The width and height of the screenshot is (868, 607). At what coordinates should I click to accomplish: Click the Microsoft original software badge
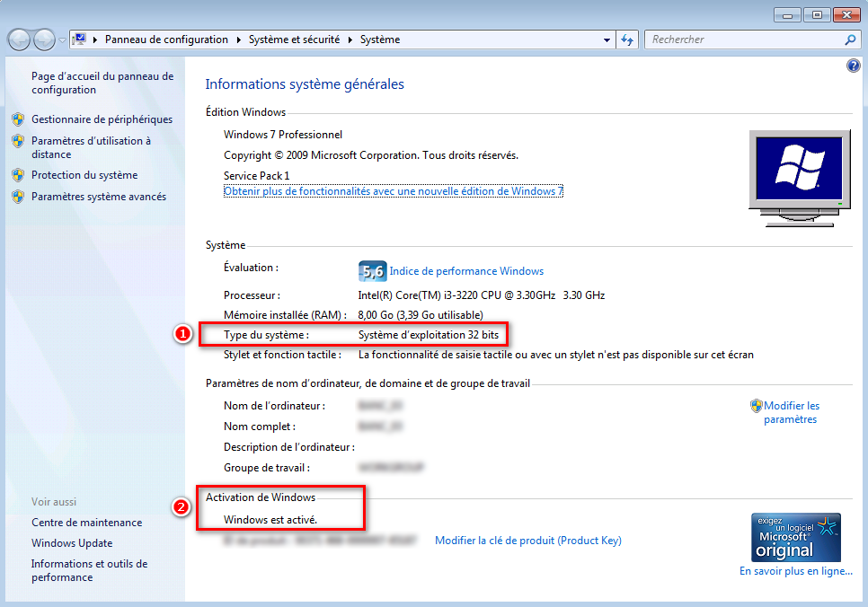(795, 537)
